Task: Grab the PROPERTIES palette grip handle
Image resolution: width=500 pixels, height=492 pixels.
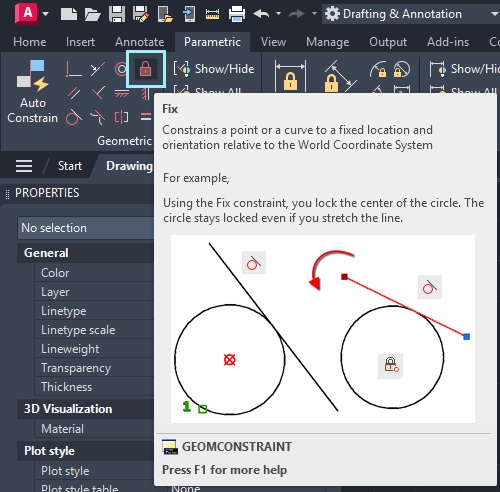Action: point(7,193)
